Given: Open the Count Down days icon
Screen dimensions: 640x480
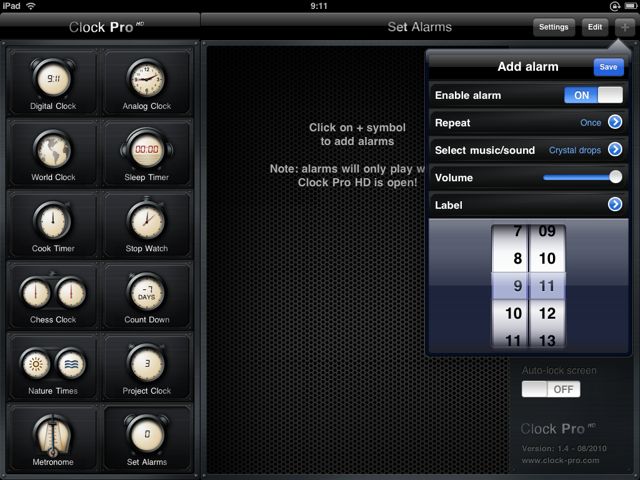Looking at the screenshot, I should [x=147, y=293].
